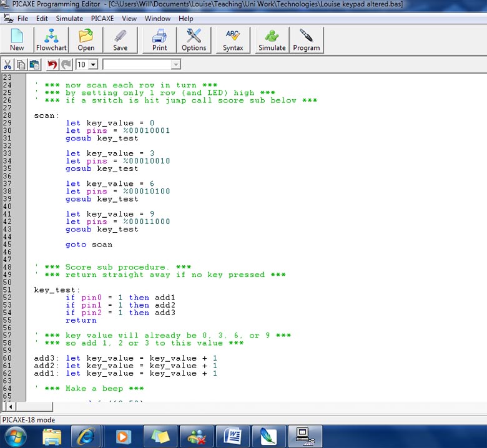Expand the font size 10 dropdown
This screenshot has width=487, height=448.
tap(93, 64)
